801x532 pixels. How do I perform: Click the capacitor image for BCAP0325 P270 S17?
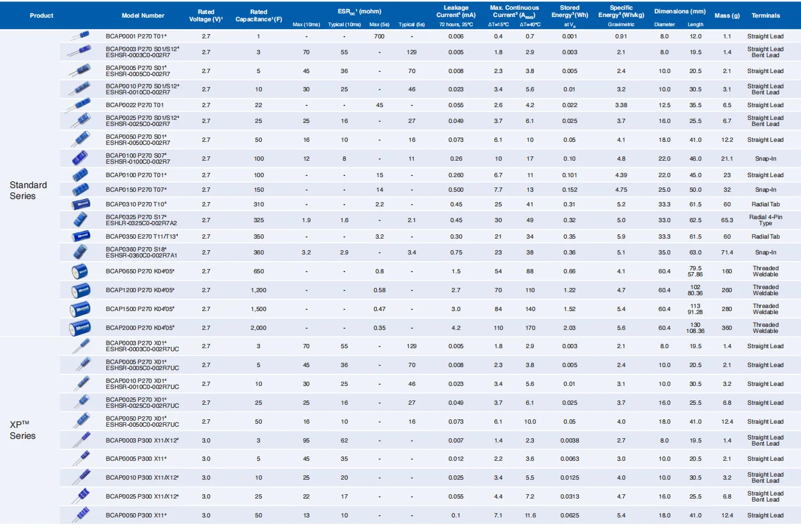coord(81,220)
